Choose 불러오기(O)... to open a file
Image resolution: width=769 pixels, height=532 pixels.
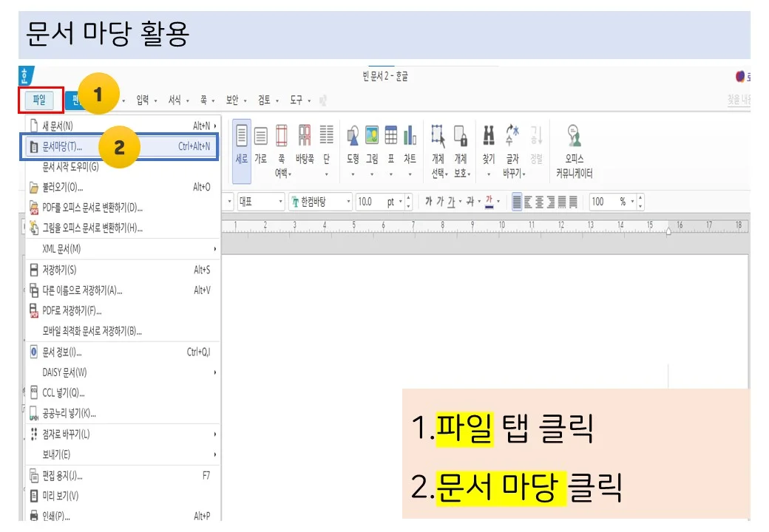(123, 187)
